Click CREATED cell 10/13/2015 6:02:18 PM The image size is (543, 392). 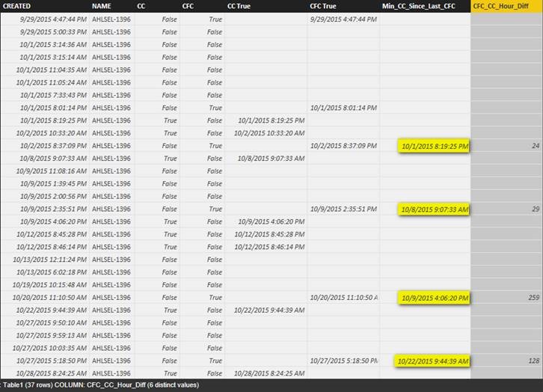point(52,272)
